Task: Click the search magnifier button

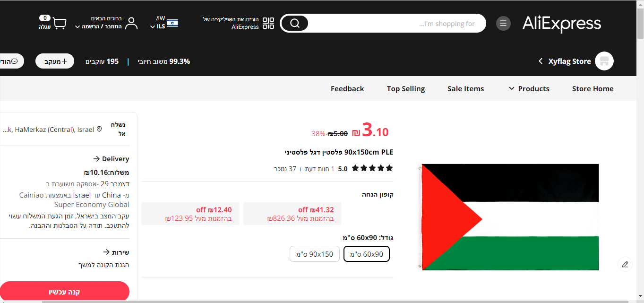Action: coord(295,23)
